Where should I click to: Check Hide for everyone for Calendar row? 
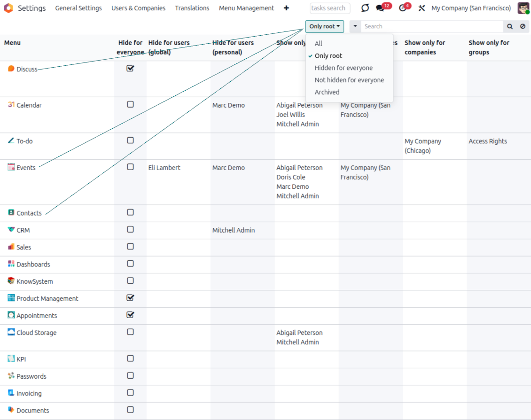click(131, 104)
